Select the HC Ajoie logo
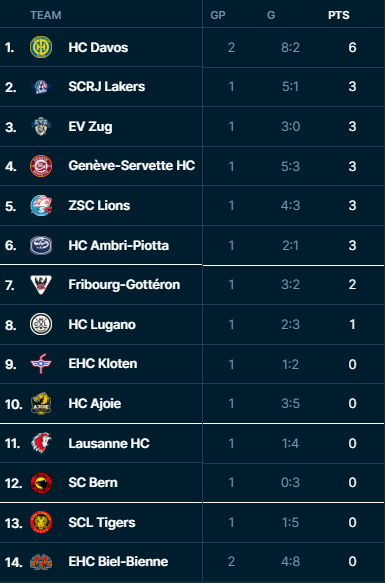 tap(41, 403)
